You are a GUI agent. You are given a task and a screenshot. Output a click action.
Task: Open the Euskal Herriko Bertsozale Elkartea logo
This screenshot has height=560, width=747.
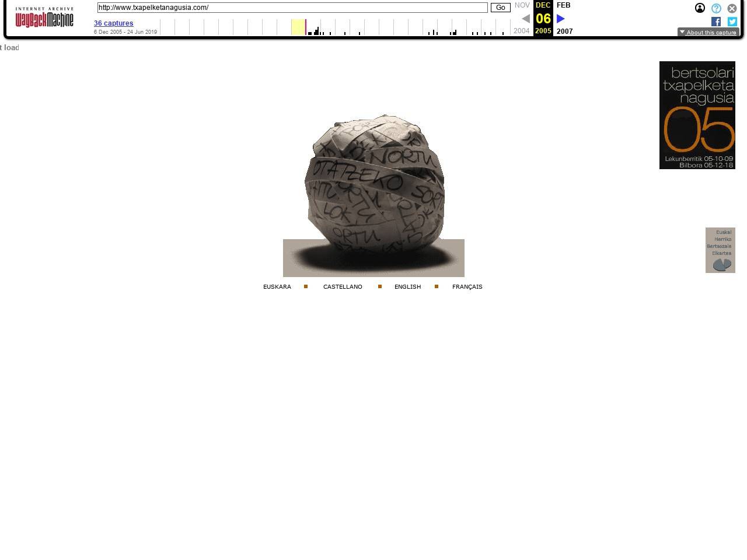pos(720,250)
